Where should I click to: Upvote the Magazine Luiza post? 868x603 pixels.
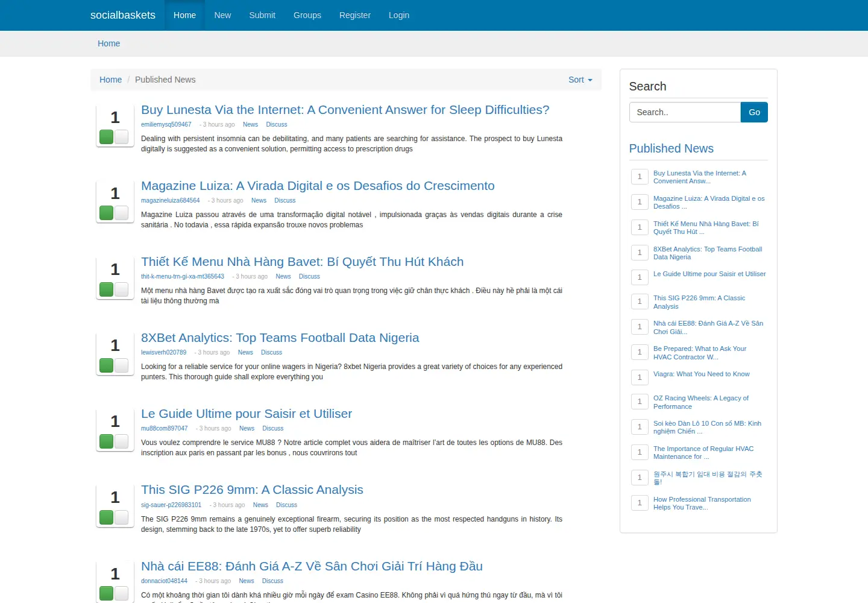point(107,213)
